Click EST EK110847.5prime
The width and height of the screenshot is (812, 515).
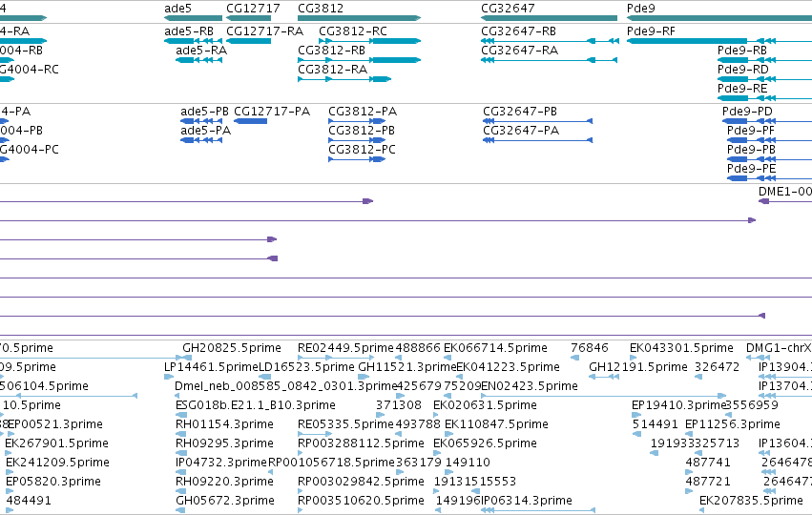pos(496,424)
